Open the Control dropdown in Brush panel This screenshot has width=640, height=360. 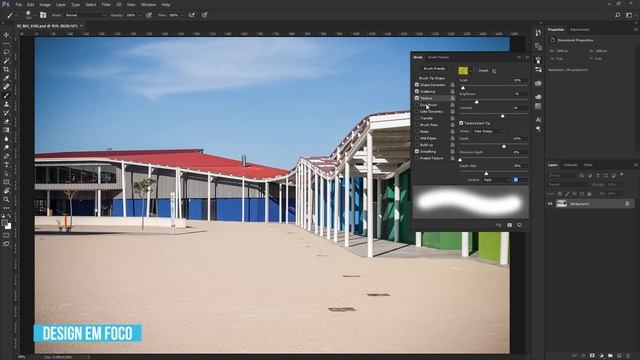(x=496, y=180)
